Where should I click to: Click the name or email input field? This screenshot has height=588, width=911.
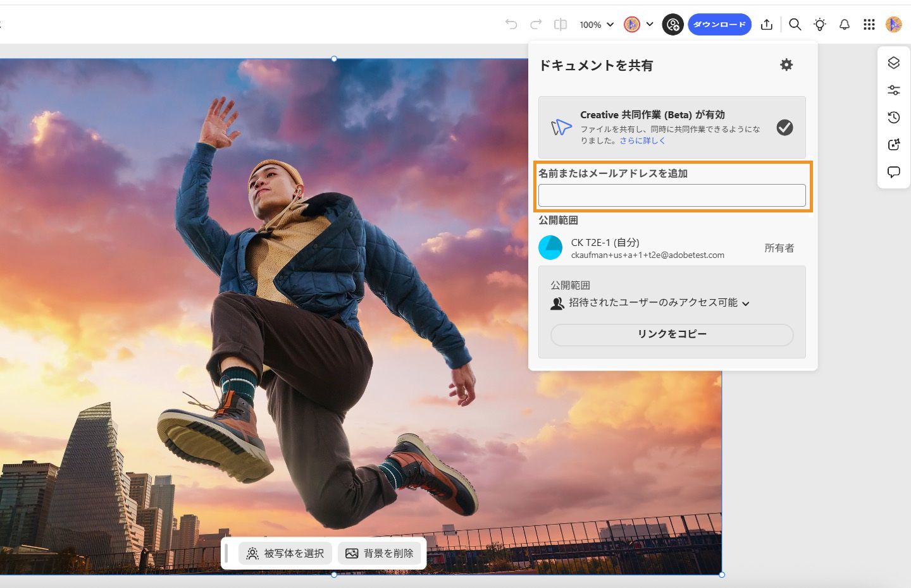[672, 195]
